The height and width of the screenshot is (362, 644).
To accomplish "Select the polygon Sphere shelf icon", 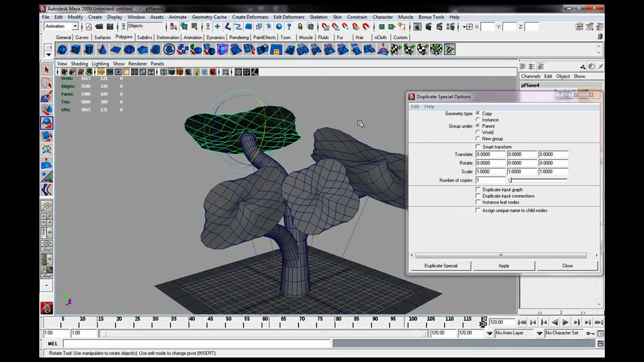I will tap(62, 49).
